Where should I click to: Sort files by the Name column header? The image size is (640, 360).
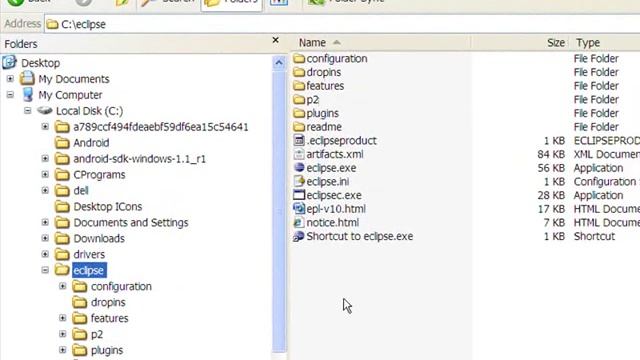click(x=381, y=42)
